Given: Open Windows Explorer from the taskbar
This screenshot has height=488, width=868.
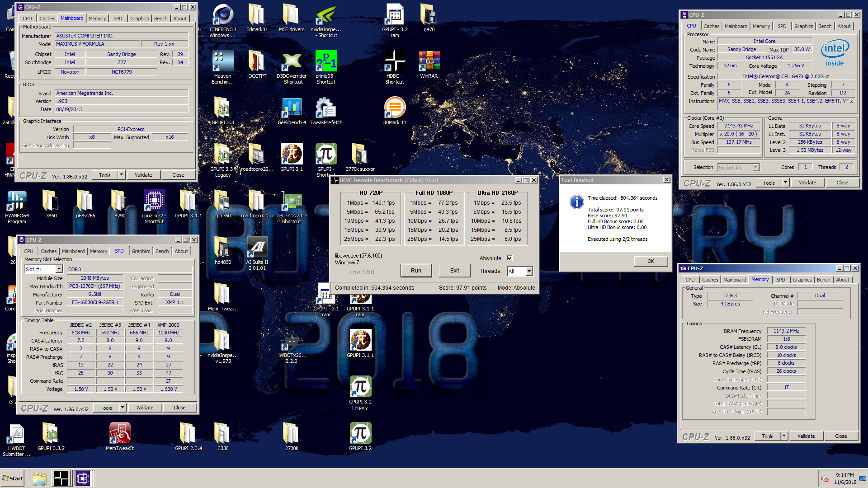Looking at the screenshot, I should (39, 479).
